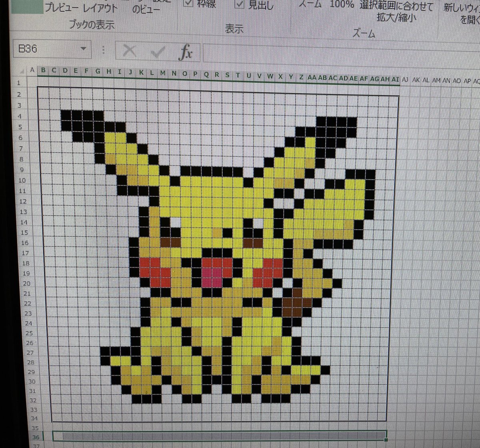Select row 24 header
The image size is (480, 448).
pyautogui.click(x=28, y=323)
